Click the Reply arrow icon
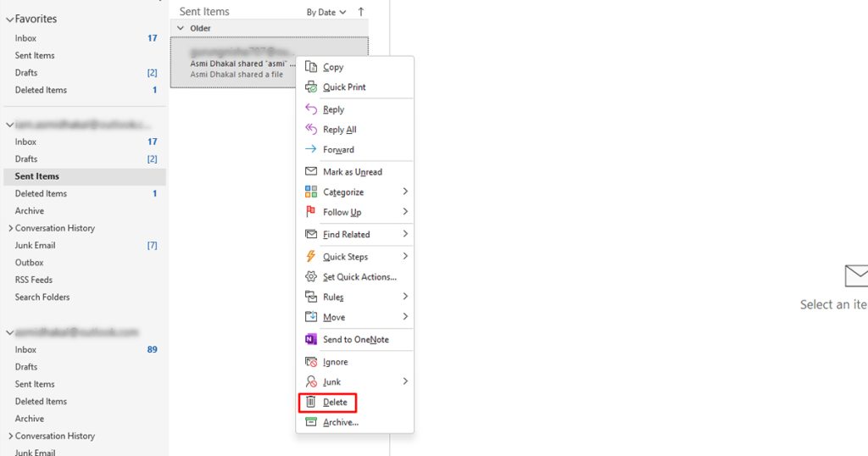Image resolution: width=868 pixels, height=456 pixels. click(311, 109)
